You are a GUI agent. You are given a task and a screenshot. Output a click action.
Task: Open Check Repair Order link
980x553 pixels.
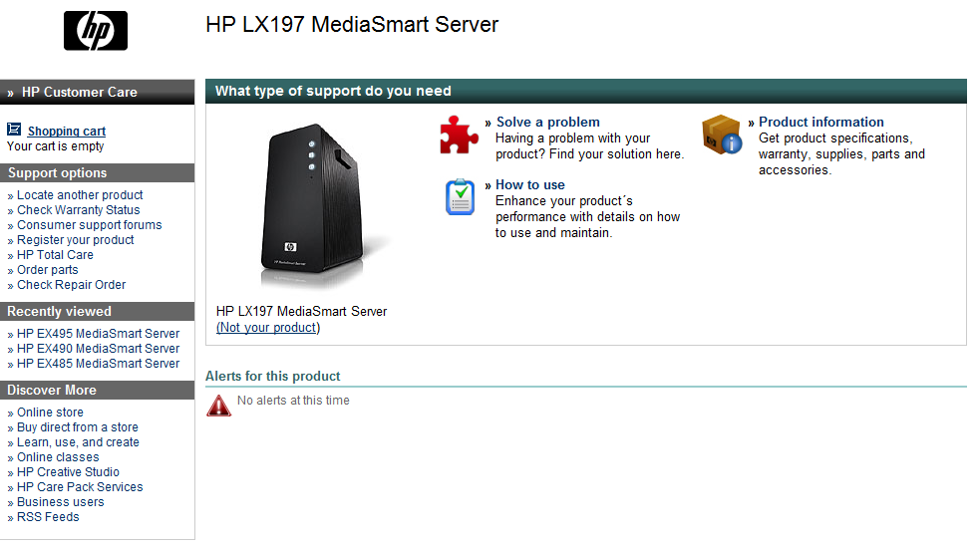pos(71,285)
